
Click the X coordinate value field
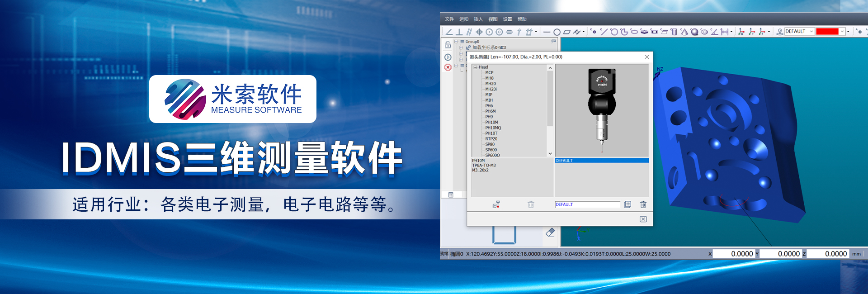tap(734, 254)
